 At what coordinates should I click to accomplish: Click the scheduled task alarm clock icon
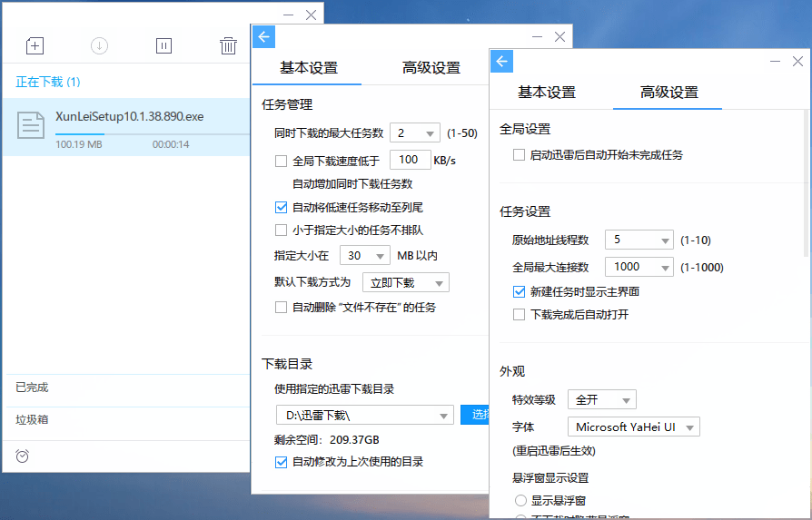pyautogui.click(x=23, y=456)
